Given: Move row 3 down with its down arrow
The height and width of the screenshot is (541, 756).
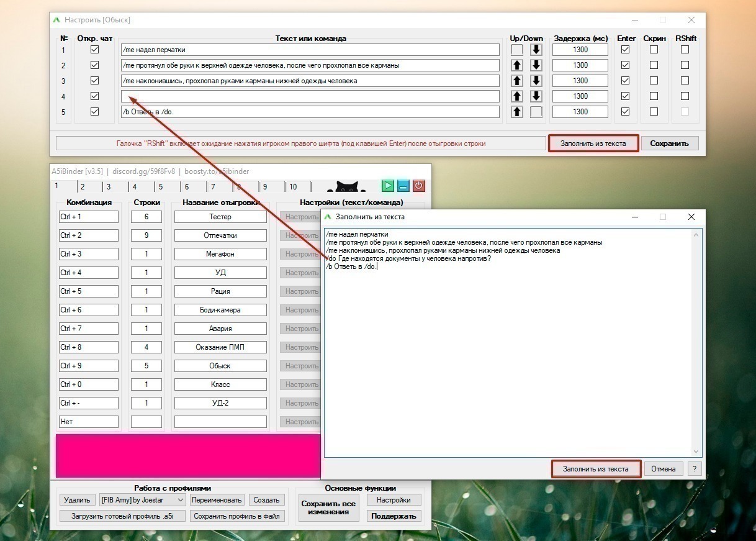Looking at the screenshot, I should click(536, 81).
